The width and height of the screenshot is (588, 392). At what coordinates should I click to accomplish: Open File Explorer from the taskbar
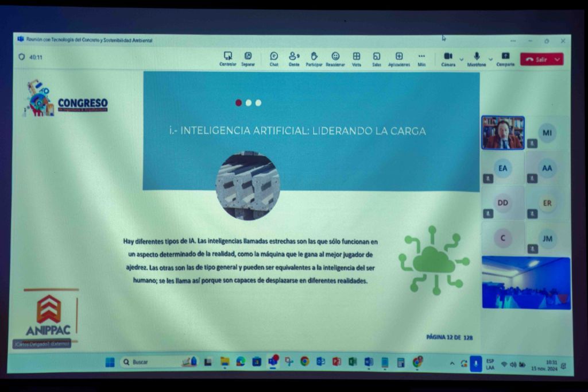[225, 362]
